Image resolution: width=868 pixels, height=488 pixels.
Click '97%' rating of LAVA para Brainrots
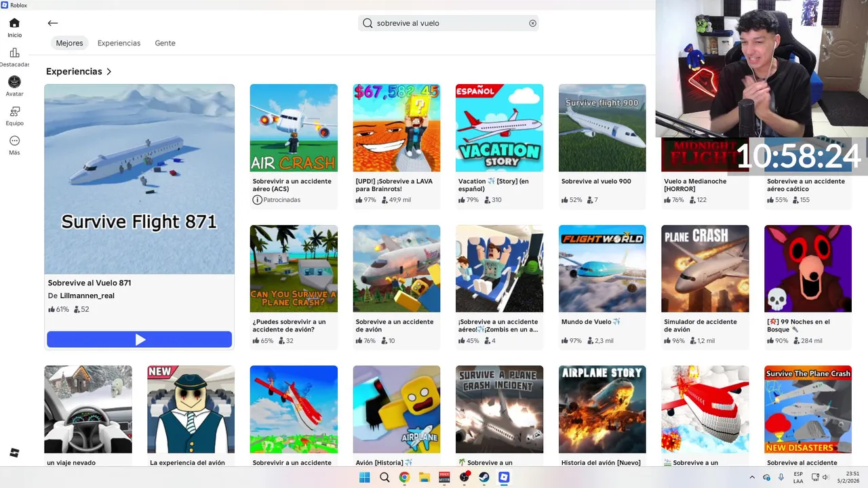366,200
